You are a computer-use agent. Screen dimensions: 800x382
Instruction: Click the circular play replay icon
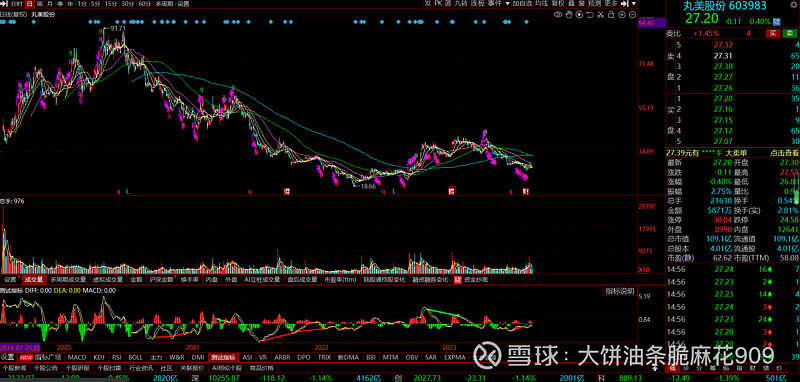[580, 14]
